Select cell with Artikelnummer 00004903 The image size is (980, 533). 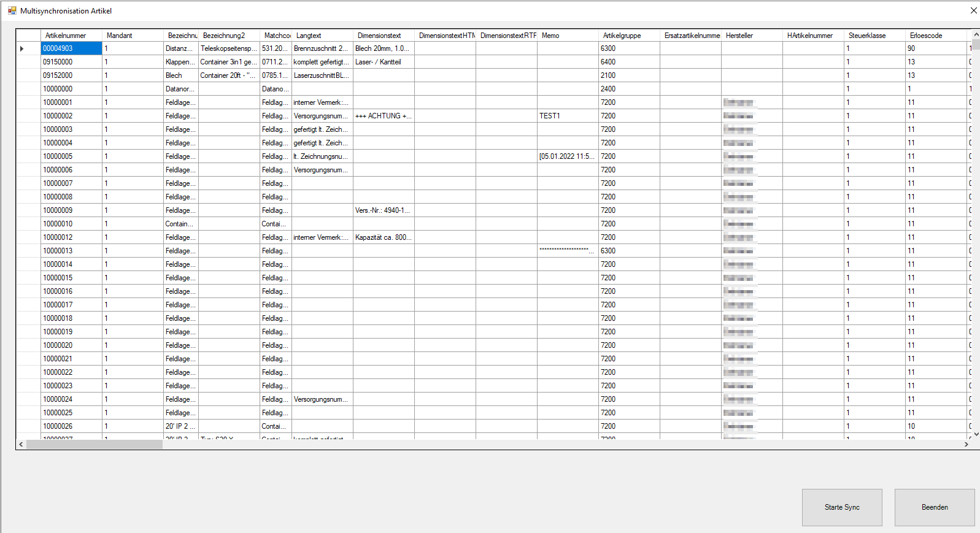(71, 48)
